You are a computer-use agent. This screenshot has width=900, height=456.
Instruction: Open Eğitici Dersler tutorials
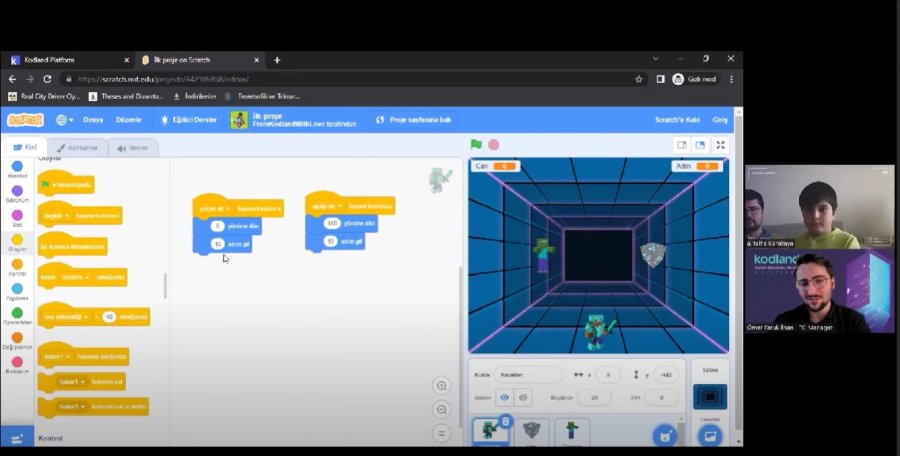click(185, 119)
